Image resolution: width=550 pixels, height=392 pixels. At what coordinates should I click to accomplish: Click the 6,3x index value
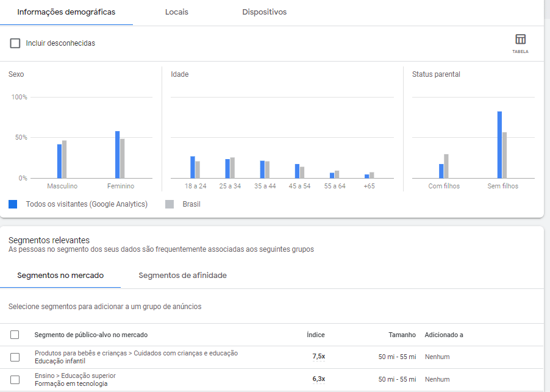point(318,379)
